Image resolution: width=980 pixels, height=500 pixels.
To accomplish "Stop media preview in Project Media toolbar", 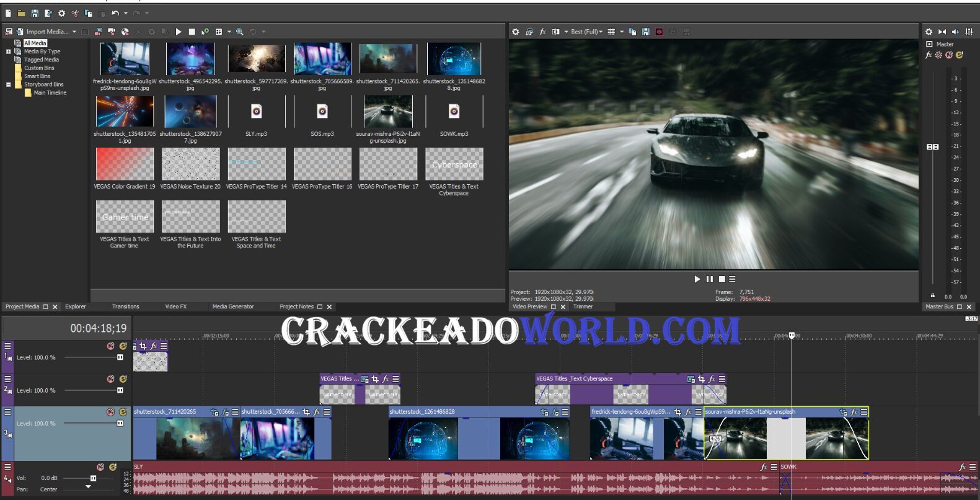I will (192, 32).
